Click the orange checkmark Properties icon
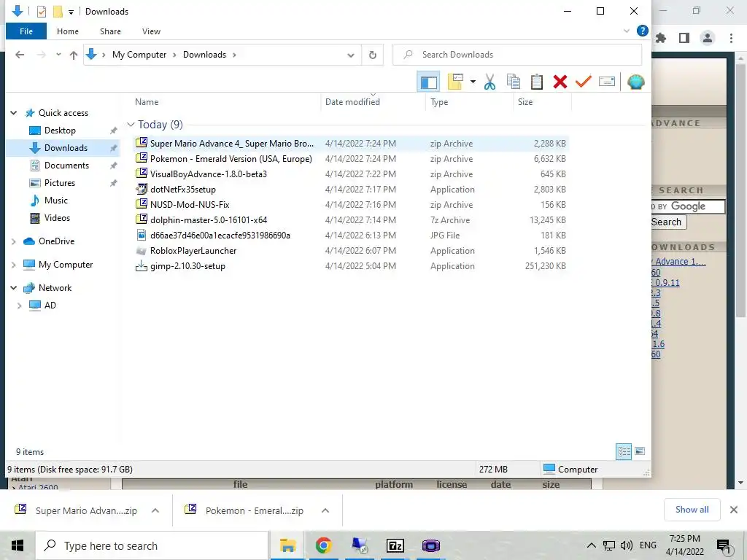Viewport: 747px width, 560px height. click(584, 82)
